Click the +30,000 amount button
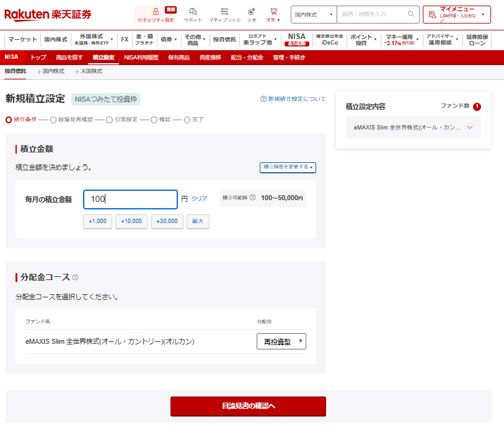Viewport: 504px width, 425px height. click(167, 221)
